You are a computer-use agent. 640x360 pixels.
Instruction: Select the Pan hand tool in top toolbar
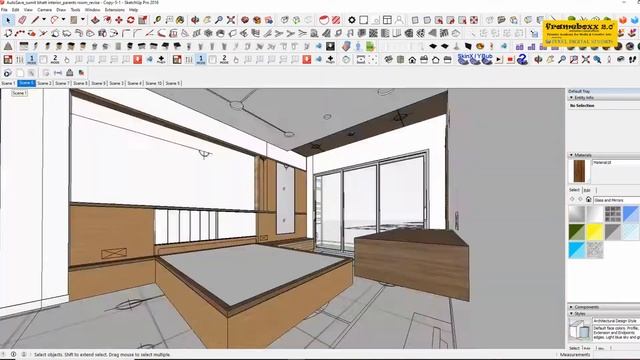[x=207, y=20]
